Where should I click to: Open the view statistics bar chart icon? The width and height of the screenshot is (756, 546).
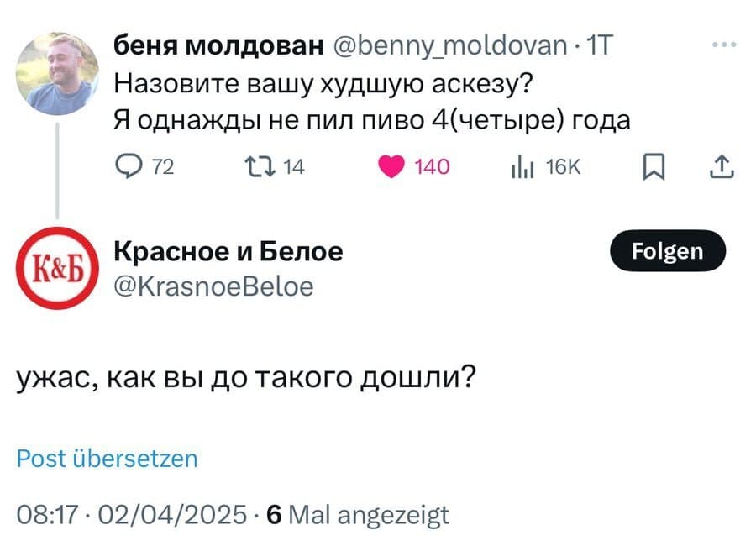(x=522, y=167)
